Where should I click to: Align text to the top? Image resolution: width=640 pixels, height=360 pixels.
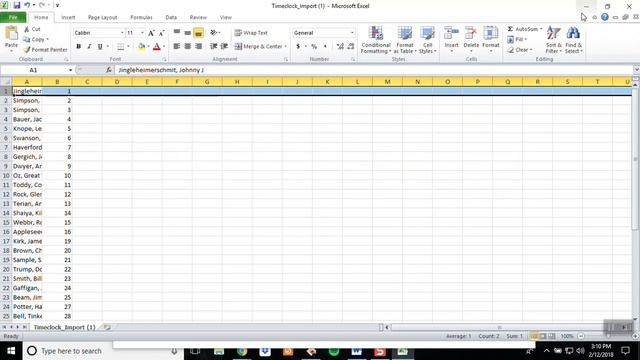177,33
